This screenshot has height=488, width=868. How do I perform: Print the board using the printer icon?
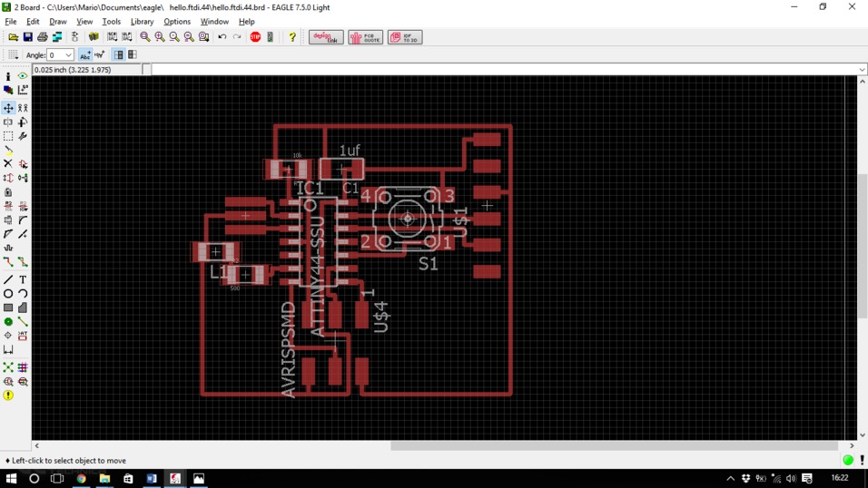point(42,37)
